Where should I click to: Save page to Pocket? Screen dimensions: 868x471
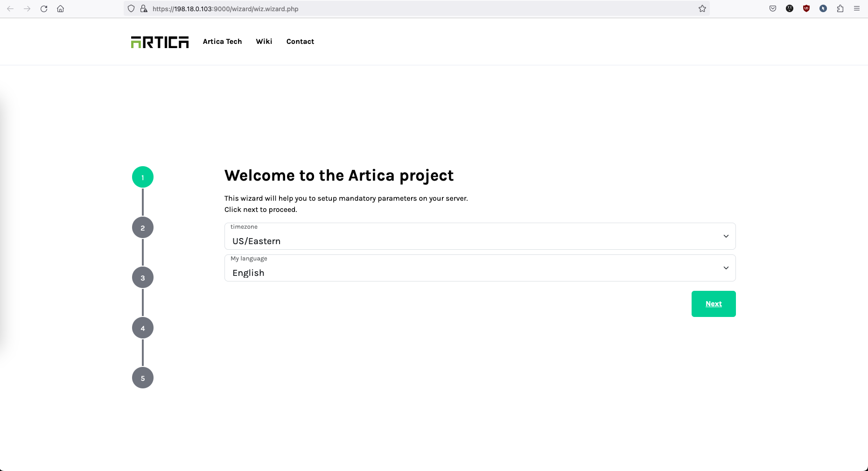pos(773,8)
